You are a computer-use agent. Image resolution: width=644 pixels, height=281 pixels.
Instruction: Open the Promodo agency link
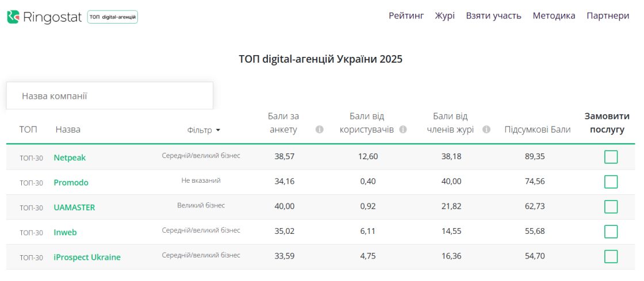71,183
